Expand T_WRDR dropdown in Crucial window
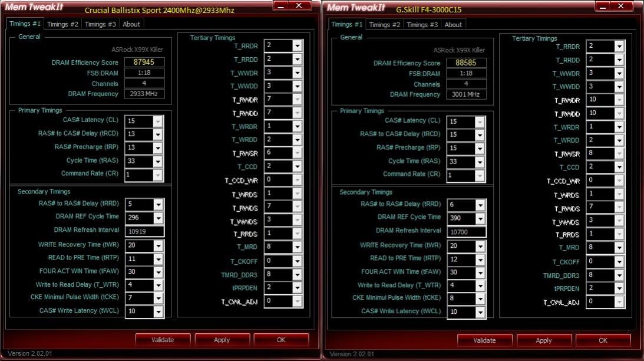The height and width of the screenshot is (361, 644). click(x=298, y=126)
